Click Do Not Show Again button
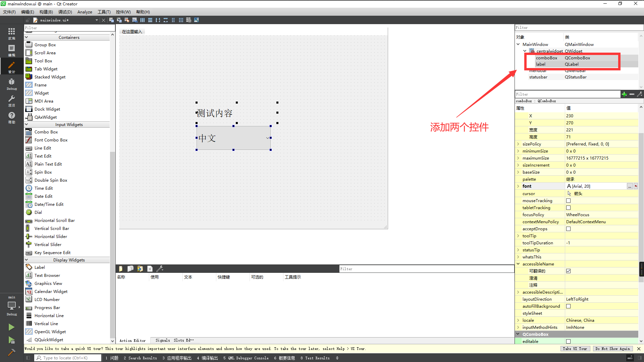The height and width of the screenshot is (362, 644). point(613,349)
